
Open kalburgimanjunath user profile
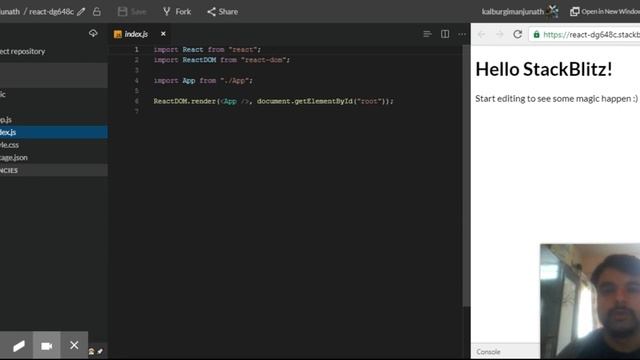(x=512, y=11)
